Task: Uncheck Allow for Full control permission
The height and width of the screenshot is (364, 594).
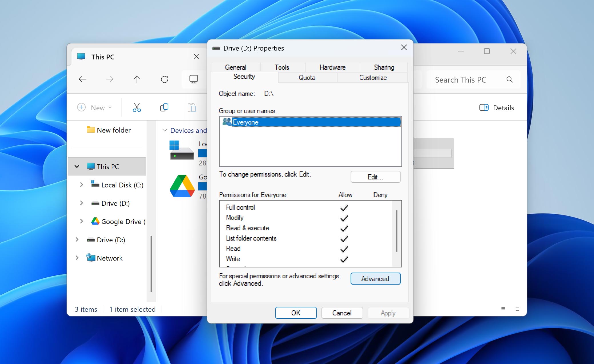Action: (x=344, y=207)
